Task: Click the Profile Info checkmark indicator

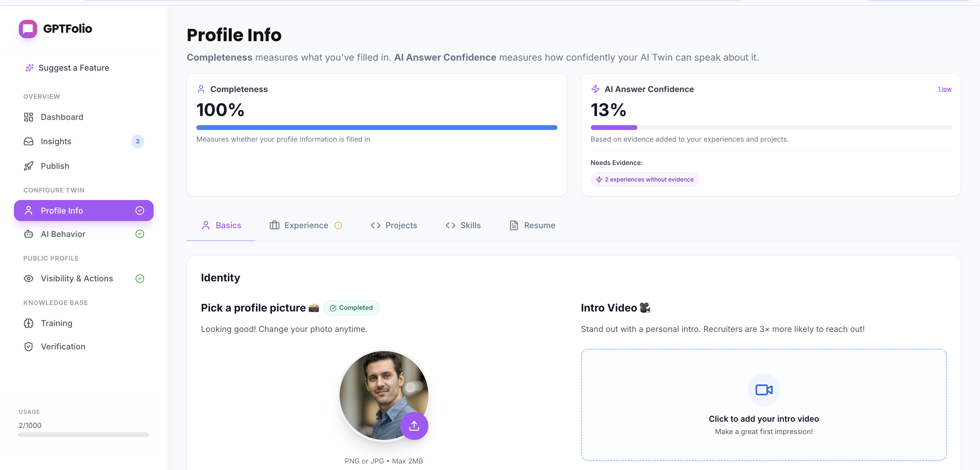Action: pyautogui.click(x=140, y=210)
